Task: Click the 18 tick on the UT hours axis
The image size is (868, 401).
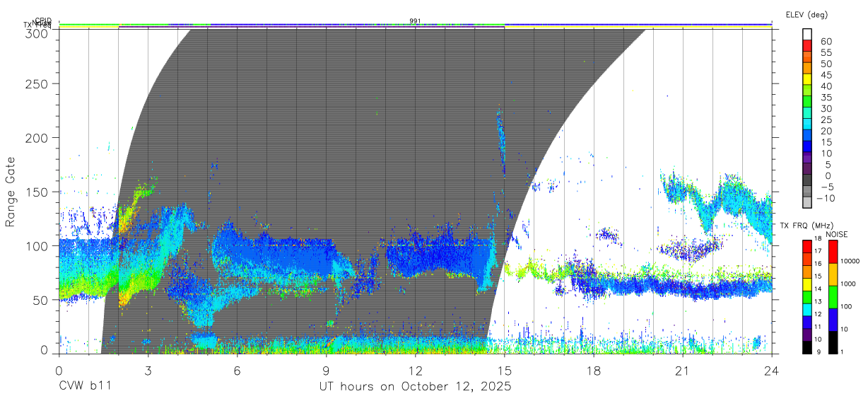Action: coord(594,370)
